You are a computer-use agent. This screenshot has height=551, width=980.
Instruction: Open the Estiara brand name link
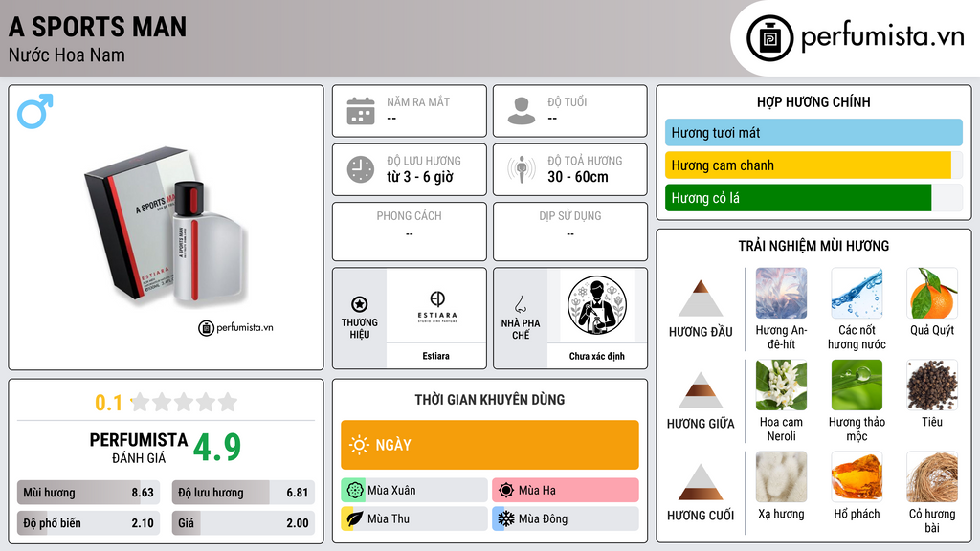click(435, 356)
